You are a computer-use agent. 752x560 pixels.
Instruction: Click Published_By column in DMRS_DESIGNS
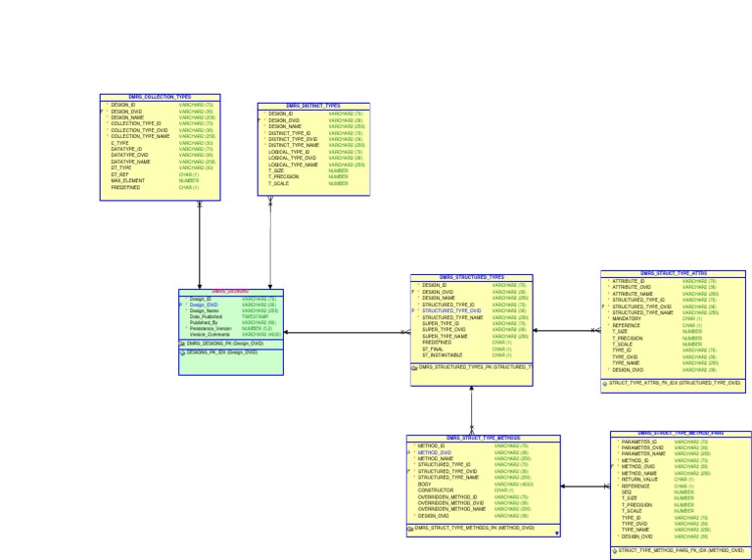point(204,323)
